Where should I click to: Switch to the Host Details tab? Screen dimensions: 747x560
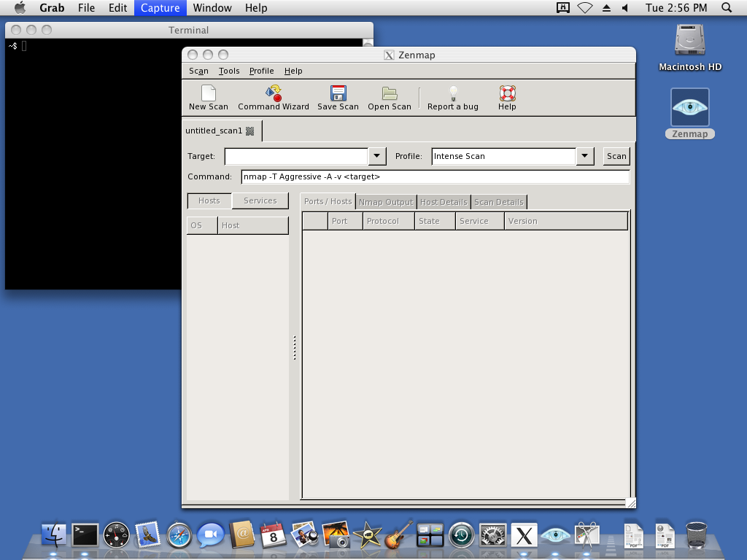[444, 203]
